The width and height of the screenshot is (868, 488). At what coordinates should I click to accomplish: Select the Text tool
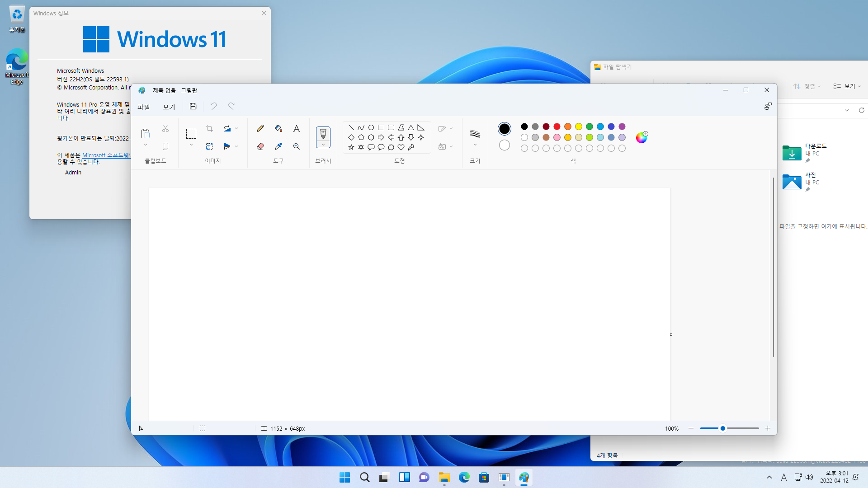(x=297, y=129)
